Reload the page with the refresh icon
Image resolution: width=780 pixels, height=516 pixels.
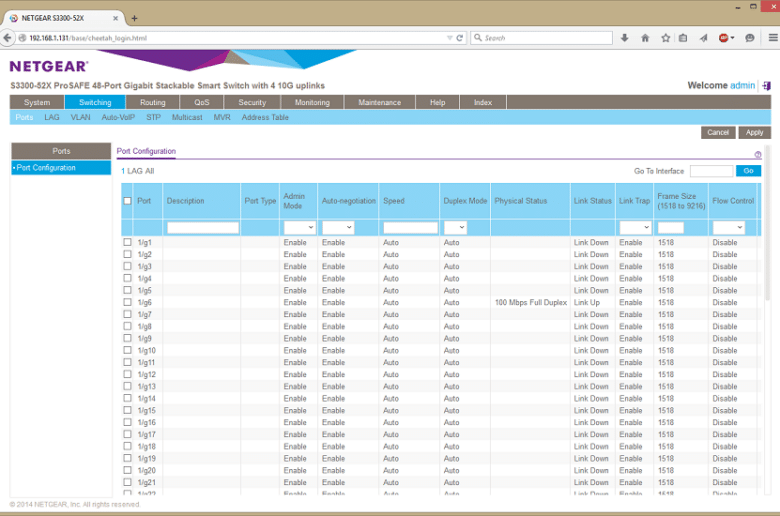pos(460,38)
